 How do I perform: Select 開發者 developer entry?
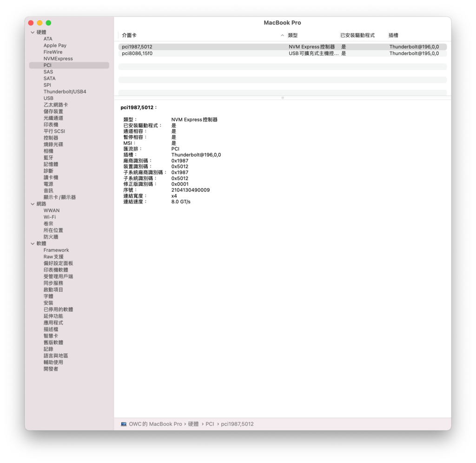[51, 369]
